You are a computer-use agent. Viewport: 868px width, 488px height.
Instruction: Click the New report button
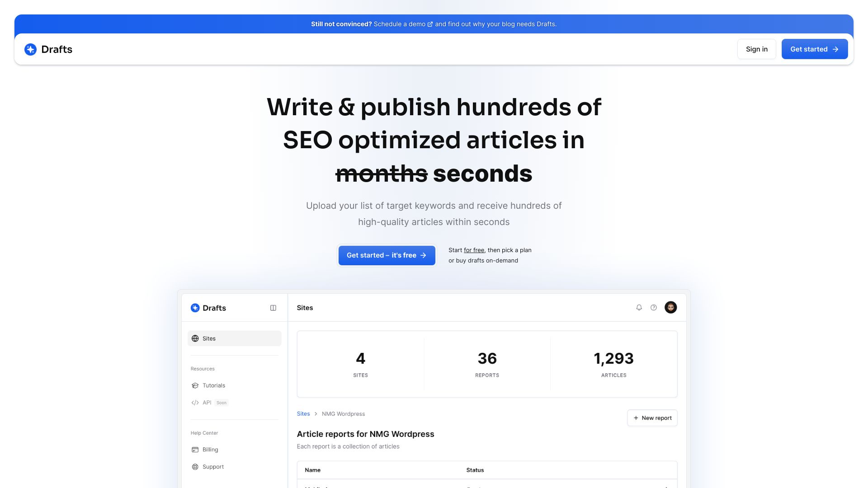pyautogui.click(x=652, y=418)
